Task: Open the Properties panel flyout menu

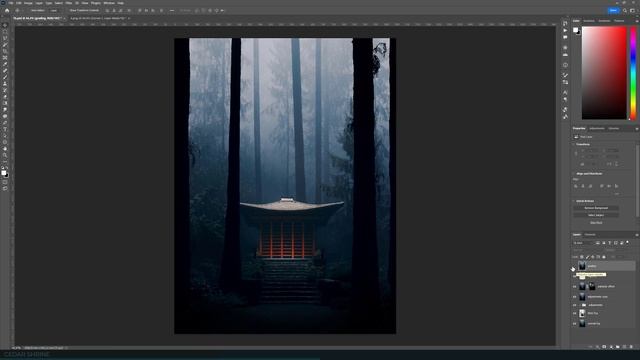Action: 636,129
